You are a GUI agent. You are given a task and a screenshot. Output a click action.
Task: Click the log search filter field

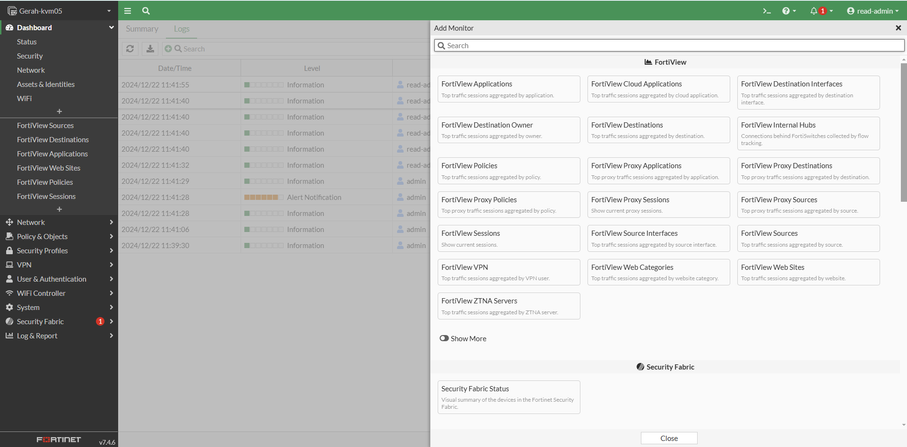(295, 49)
